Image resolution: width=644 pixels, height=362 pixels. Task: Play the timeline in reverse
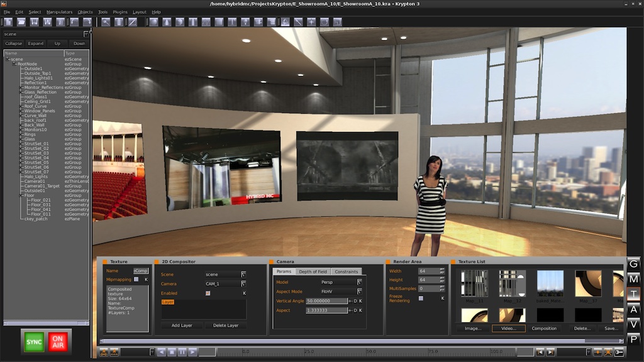point(162,352)
